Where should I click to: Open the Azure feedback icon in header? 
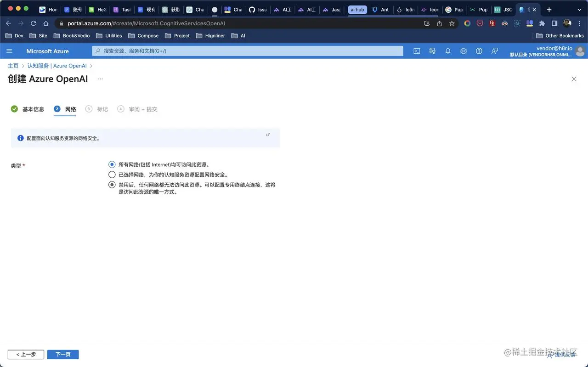coord(495,51)
